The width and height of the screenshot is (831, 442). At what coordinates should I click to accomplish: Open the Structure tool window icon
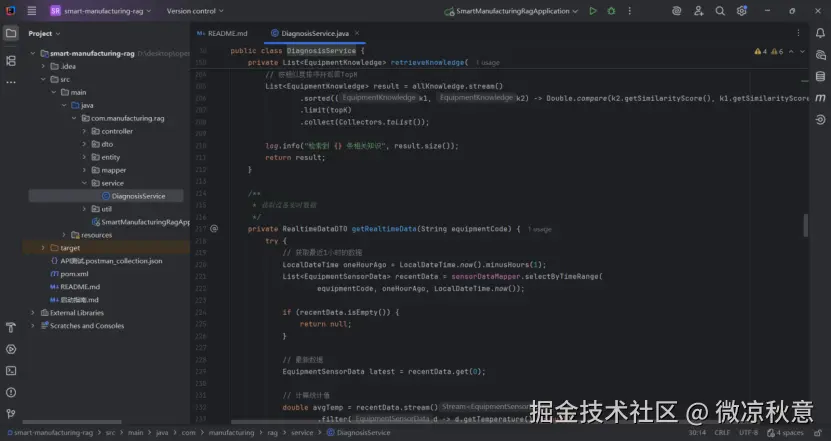[11, 60]
